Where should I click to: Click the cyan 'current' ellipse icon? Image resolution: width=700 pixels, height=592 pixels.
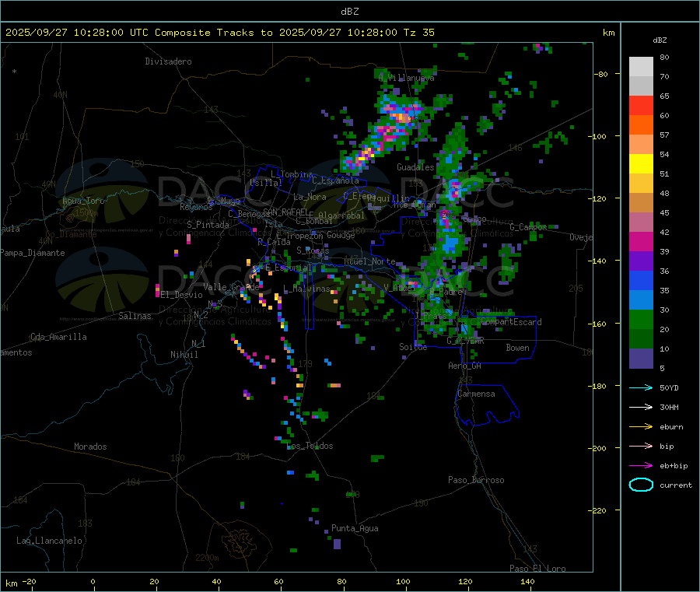[x=641, y=485]
